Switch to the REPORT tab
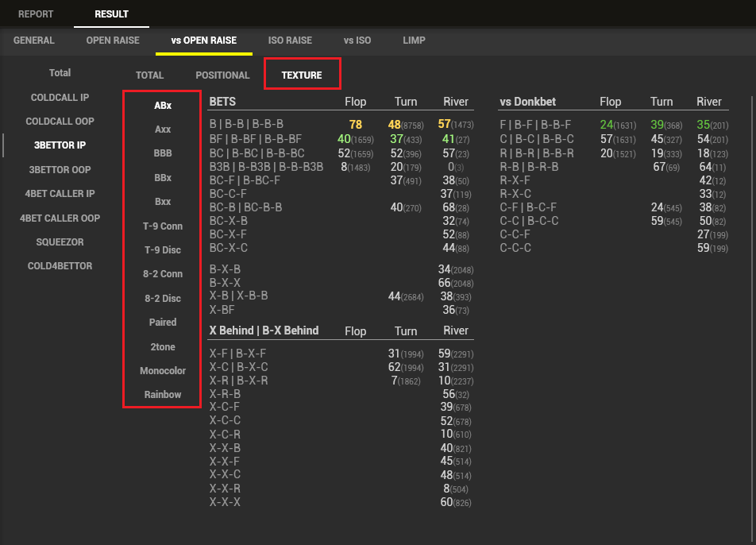Screen dimensions: 756x545 (x=37, y=14)
